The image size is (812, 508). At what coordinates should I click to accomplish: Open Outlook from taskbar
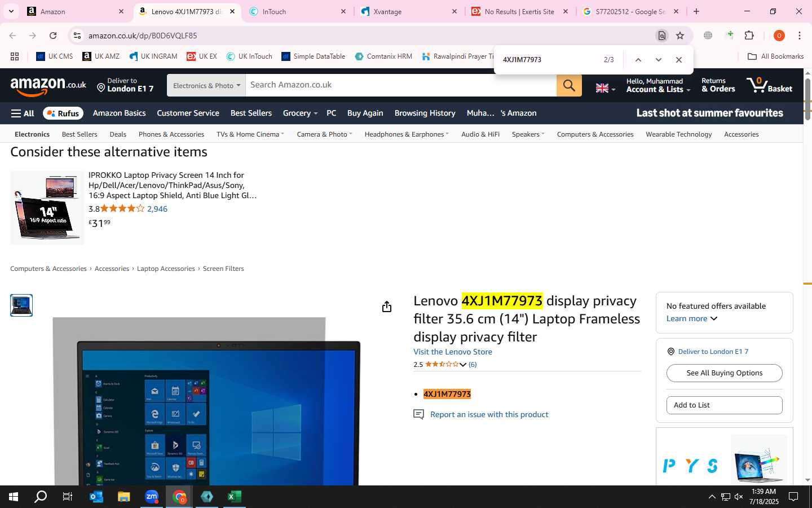96,497
